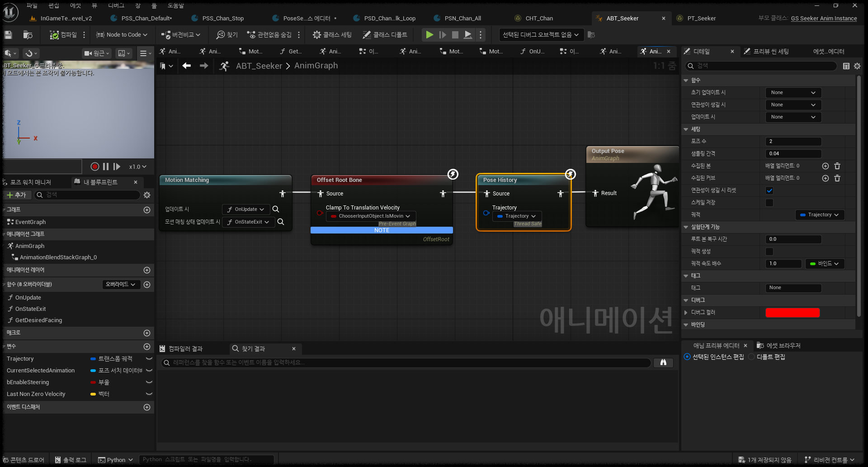Compile the animation blueprint
This screenshot has height=467, width=868.
pyautogui.click(x=63, y=35)
